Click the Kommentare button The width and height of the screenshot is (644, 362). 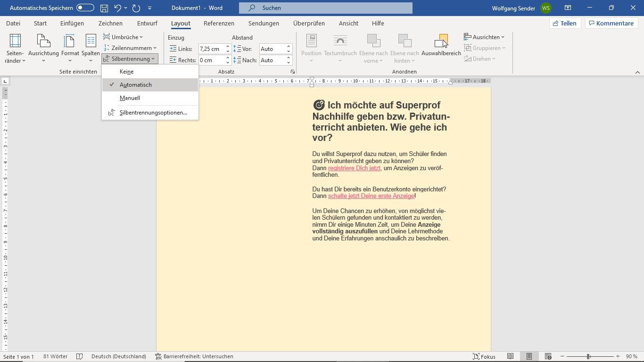click(611, 23)
